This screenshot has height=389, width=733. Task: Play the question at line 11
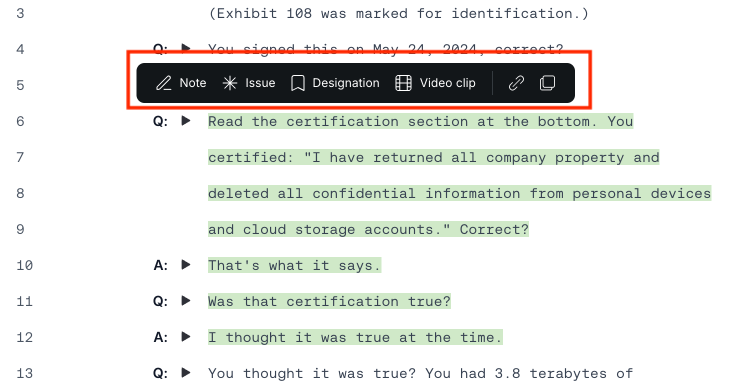(186, 301)
